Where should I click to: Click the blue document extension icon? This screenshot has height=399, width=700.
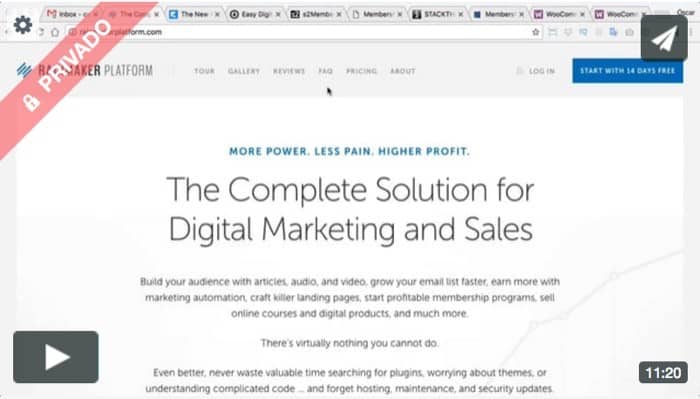coord(613,32)
